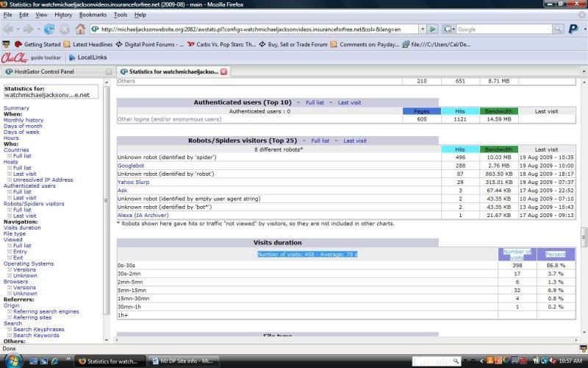Open Buy, Sell or Trade Forum bookmark
Image resolution: width=588 pixels, height=368 pixels.
tap(293, 44)
